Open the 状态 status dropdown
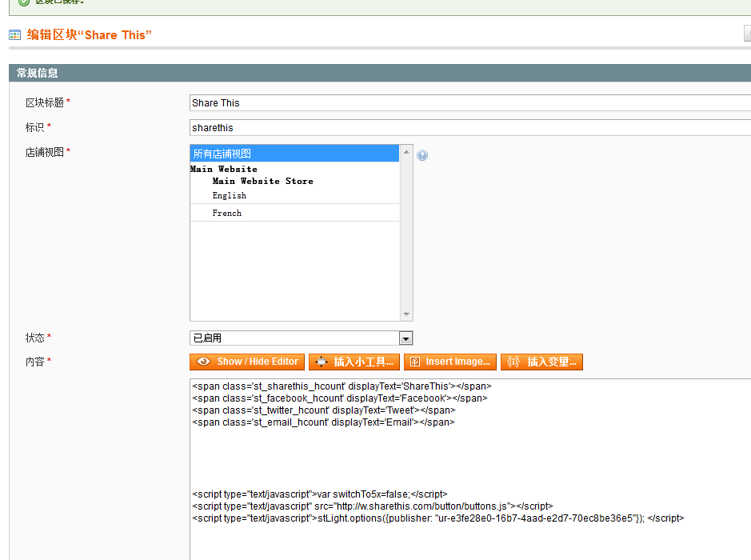Image resolution: width=751 pixels, height=560 pixels. 302,338
